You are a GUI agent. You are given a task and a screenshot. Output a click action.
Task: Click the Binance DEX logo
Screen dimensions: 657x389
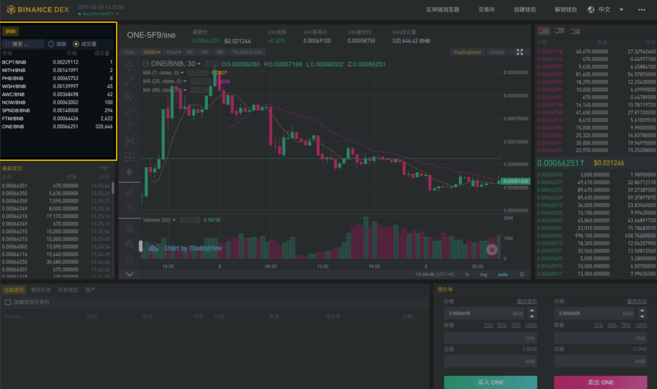tap(38, 9)
